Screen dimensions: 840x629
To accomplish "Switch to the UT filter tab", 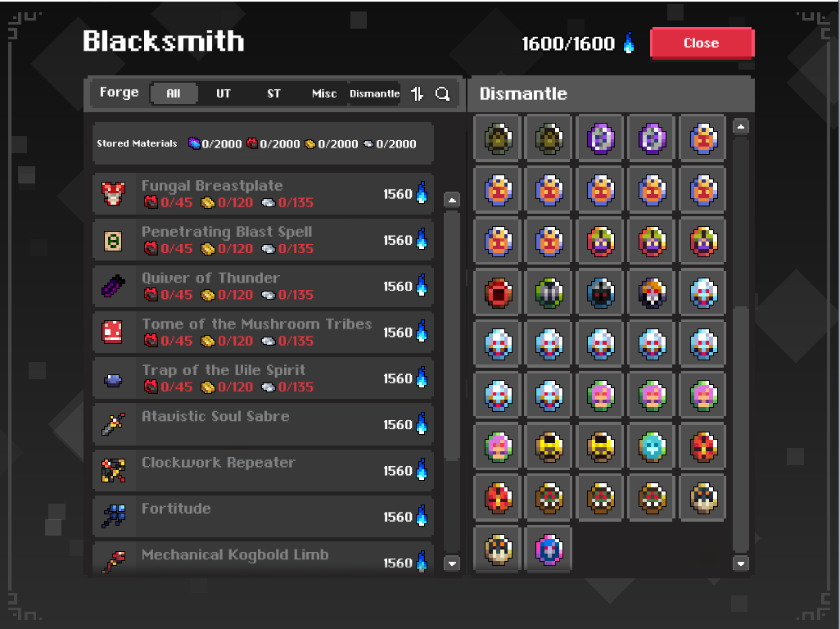I will 224,93.
